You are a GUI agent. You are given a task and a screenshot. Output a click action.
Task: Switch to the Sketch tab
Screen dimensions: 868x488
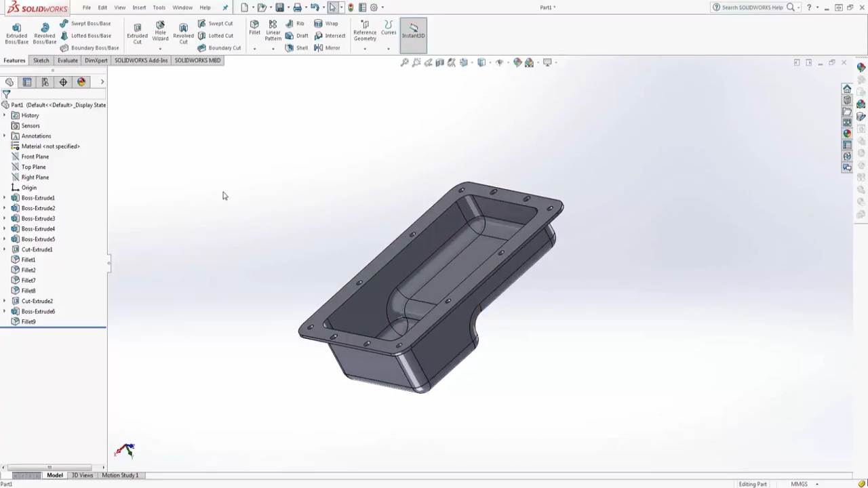click(x=41, y=60)
